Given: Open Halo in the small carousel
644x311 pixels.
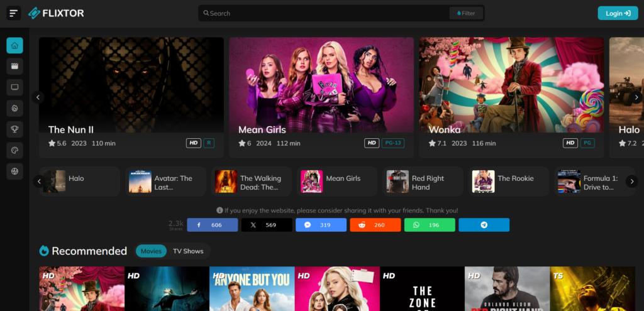Looking at the screenshot, I should click(80, 182).
